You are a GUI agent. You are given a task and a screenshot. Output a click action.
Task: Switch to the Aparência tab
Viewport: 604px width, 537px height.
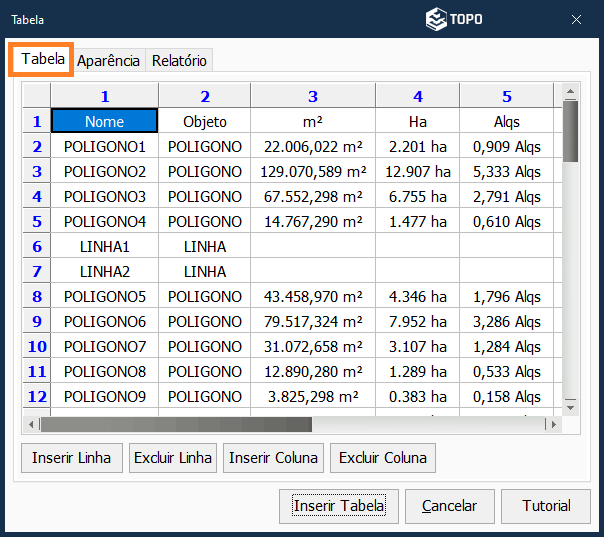[x=108, y=61]
